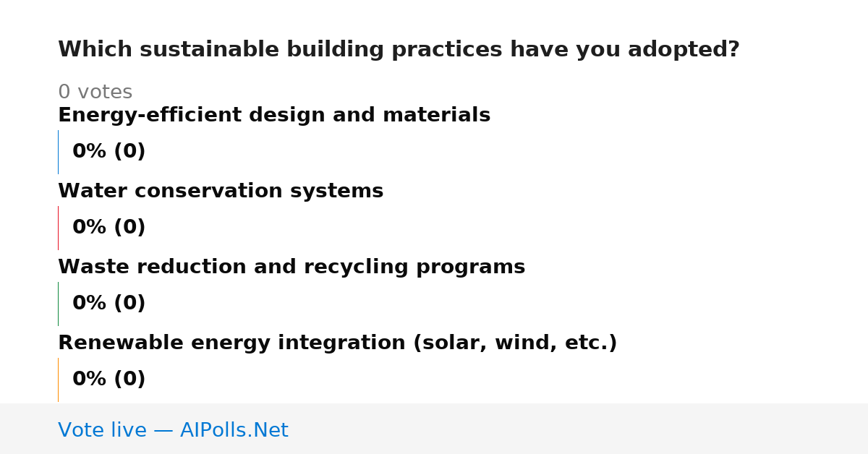Click the poll question heading
Viewport: 868px width, 454px height.
pyautogui.click(x=399, y=50)
